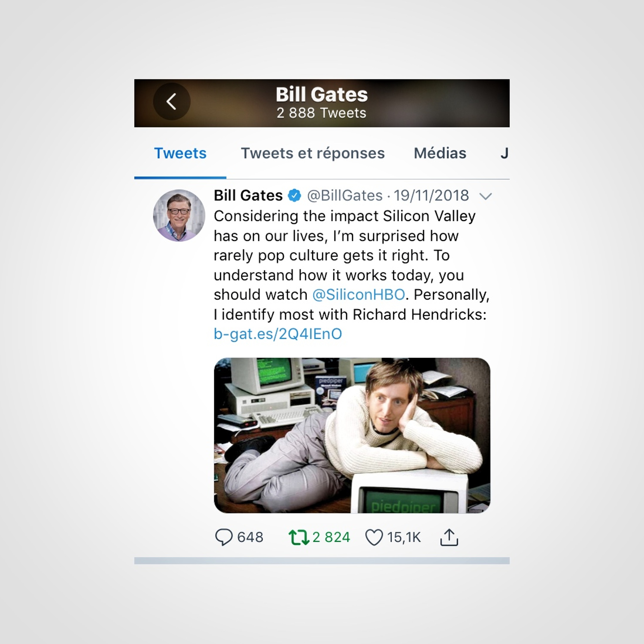Viewport: 644px width, 644px height.
Task: Open the @SiliconHBO mention link
Action: (x=359, y=295)
